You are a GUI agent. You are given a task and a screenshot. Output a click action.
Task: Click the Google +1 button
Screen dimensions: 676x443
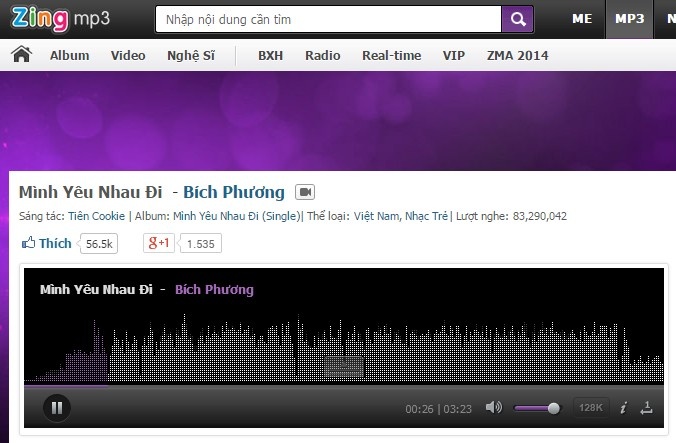[158, 243]
